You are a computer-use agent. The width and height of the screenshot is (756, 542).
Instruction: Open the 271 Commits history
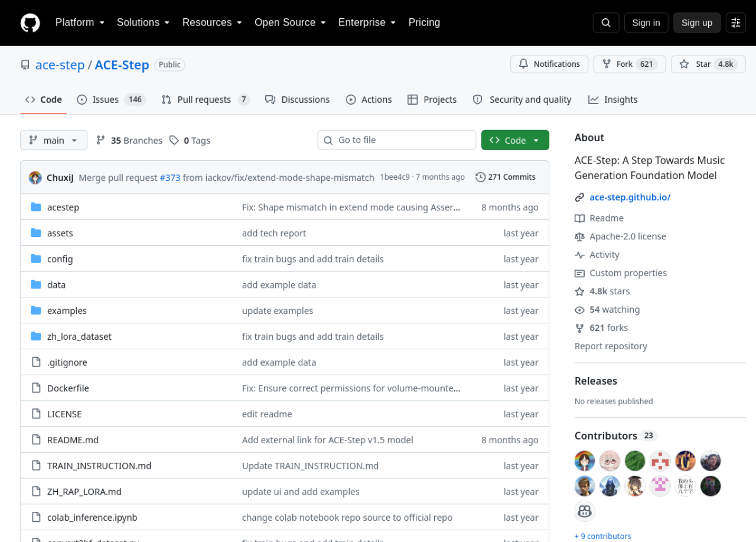point(506,177)
